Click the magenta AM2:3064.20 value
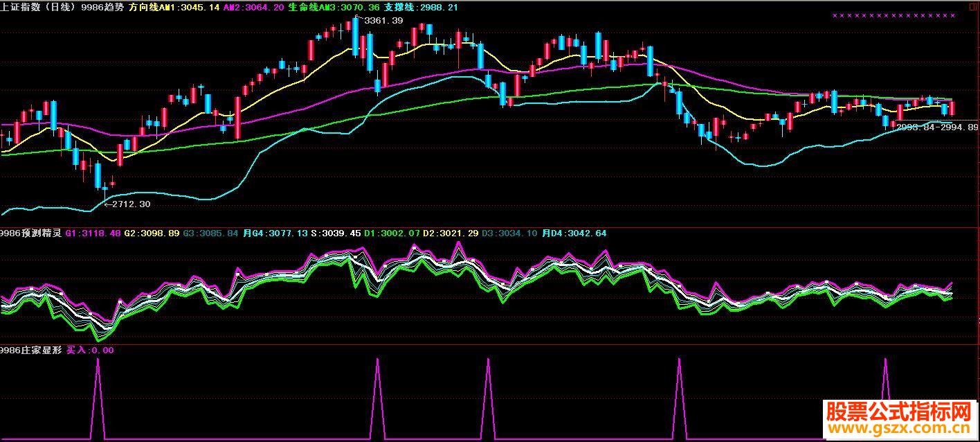The height and width of the screenshot is (442, 980). [x=254, y=7]
